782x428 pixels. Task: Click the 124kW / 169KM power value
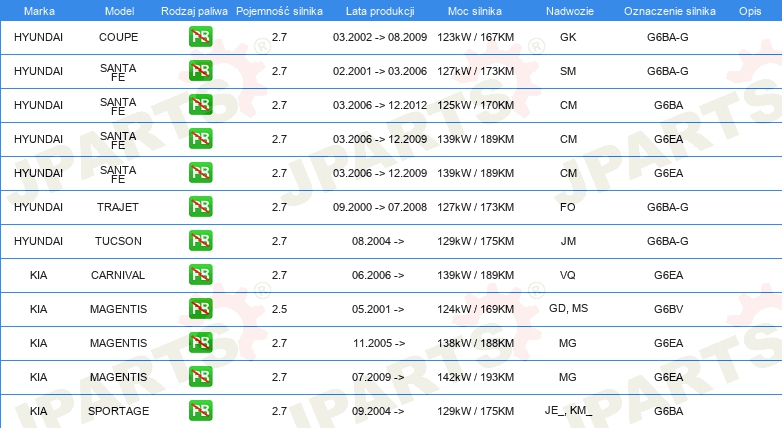pyautogui.click(x=475, y=309)
